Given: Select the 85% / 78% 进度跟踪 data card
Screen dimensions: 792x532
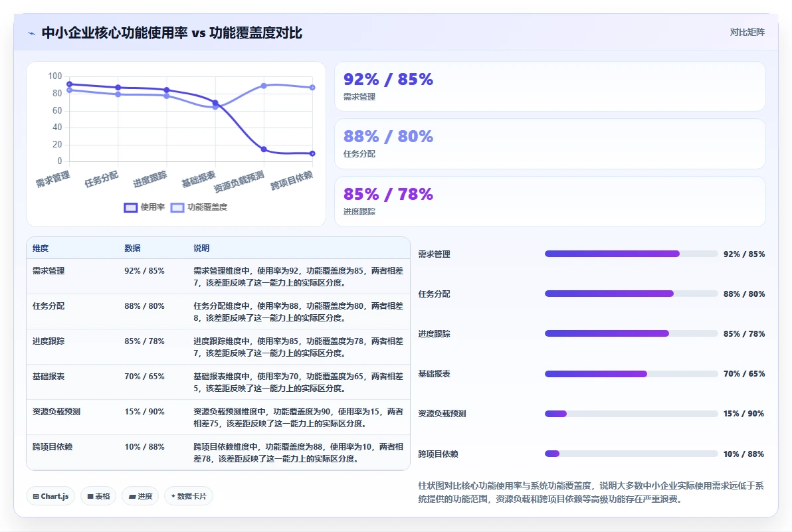Looking at the screenshot, I should coord(549,201).
